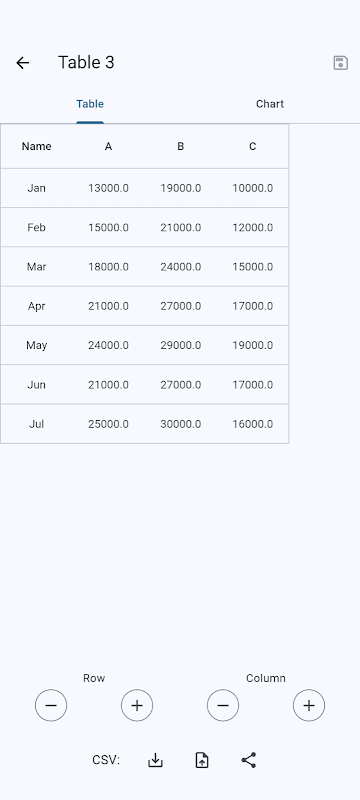The image size is (360, 800).
Task: Add a column with plus button
Action: tap(308, 705)
